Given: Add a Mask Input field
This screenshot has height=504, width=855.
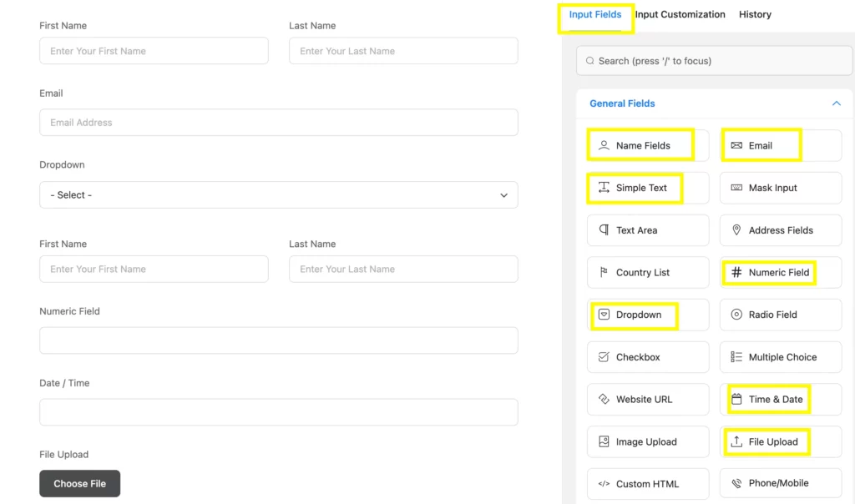Looking at the screenshot, I should point(780,187).
